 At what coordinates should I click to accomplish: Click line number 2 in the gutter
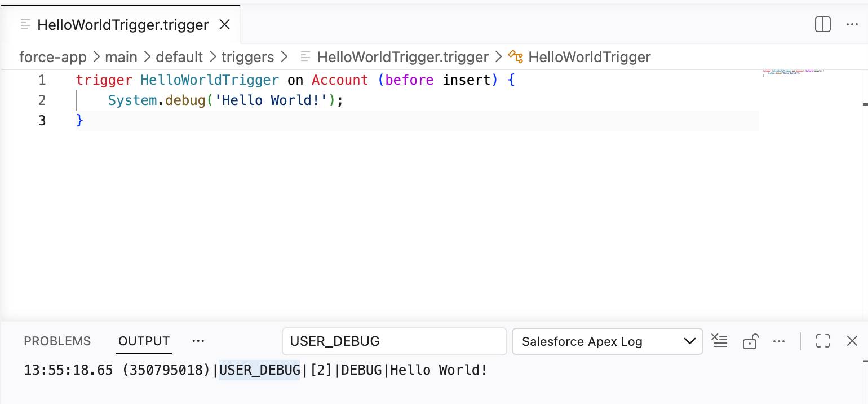pos(42,100)
